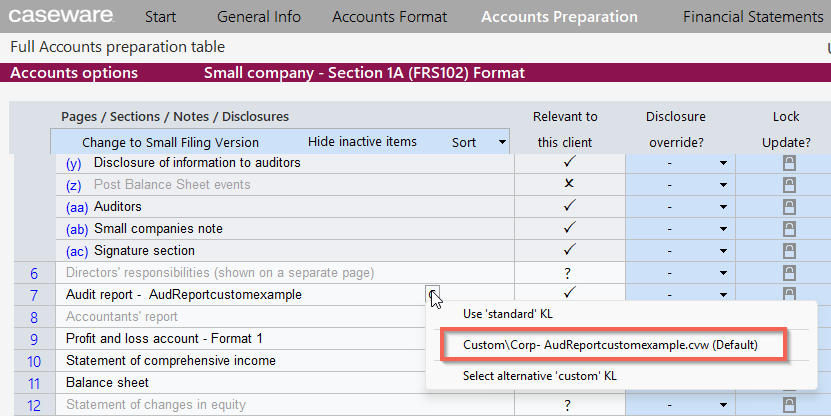The height and width of the screenshot is (416, 831).
Task: Click the Sort button label
Action: click(x=464, y=143)
